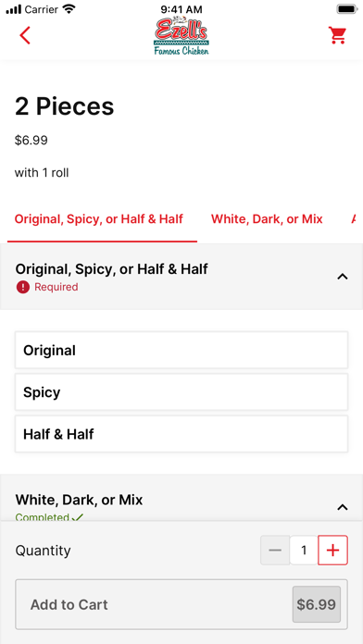Click the red Required warning icon
The width and height of the screenshot is (363, 644).
pos(22,287)
